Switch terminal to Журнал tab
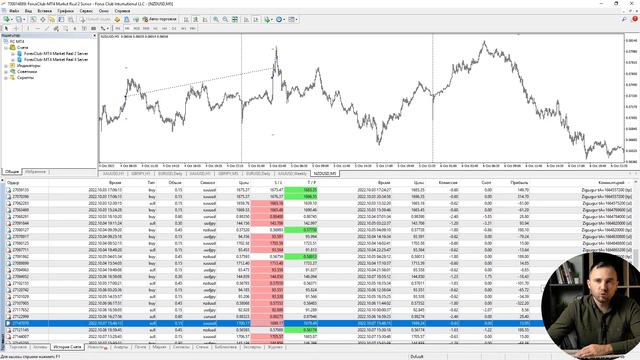This screenshot has width=640, height=360. point(275,347)
